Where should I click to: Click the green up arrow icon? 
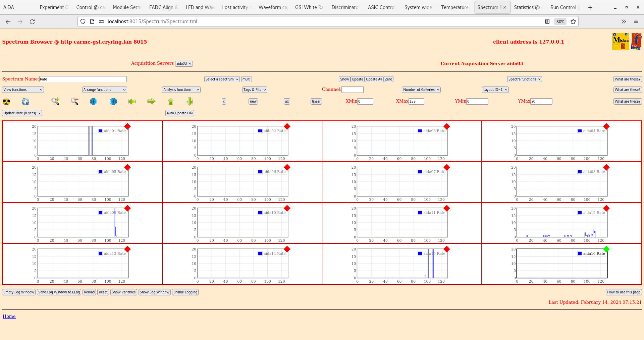171,102
